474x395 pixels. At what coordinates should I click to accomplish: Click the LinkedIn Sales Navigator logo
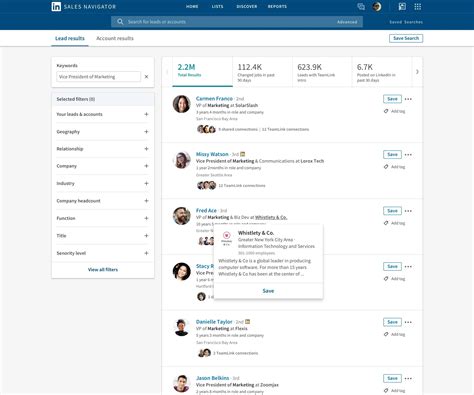coord(83,7)
